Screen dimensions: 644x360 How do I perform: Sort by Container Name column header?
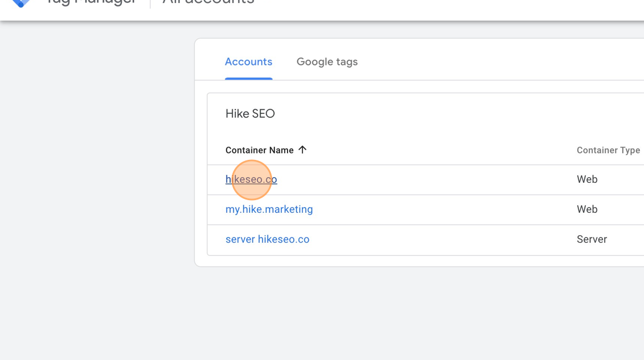click(259, 150)
